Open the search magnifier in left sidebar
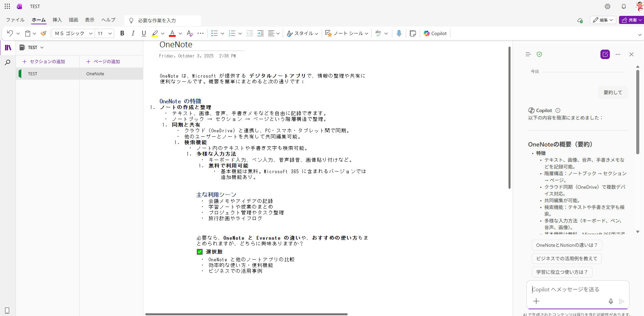Viewport: 644px width, 316px height. tap(7, 62)
